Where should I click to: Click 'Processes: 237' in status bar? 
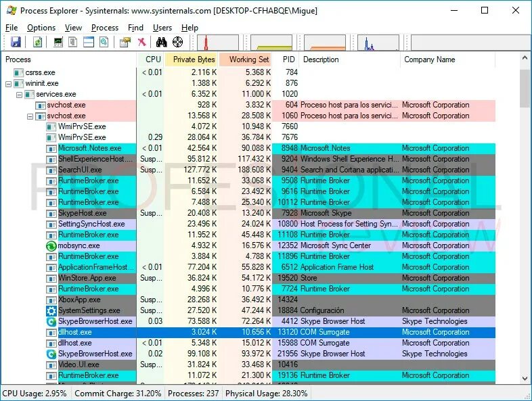pyautogui.click(x=194, y=394)
